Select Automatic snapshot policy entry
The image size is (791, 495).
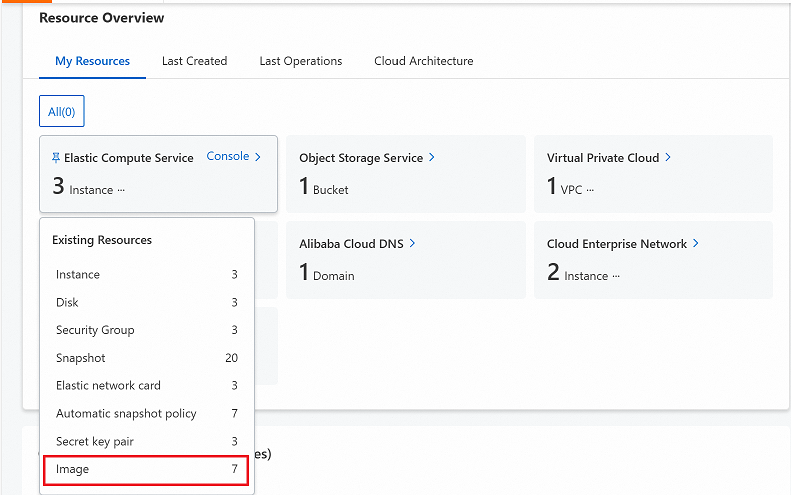(146, 413)
